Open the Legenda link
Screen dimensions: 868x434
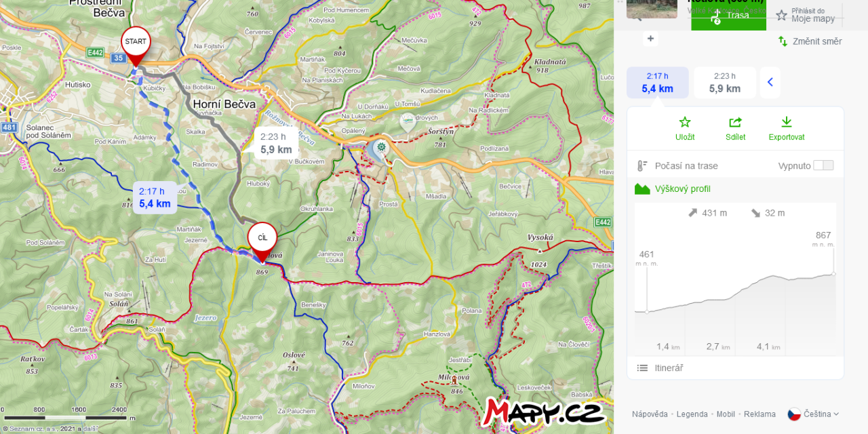[692, 414]
